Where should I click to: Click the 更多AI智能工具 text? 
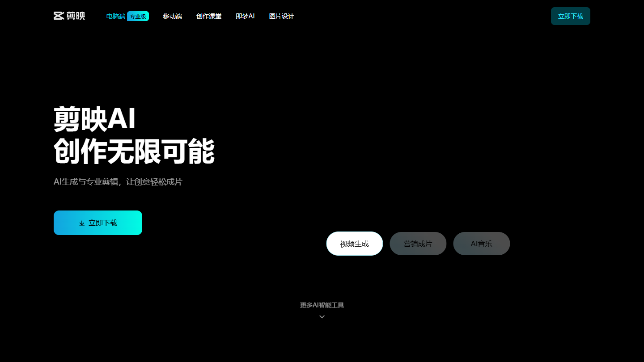click(322, 305)
